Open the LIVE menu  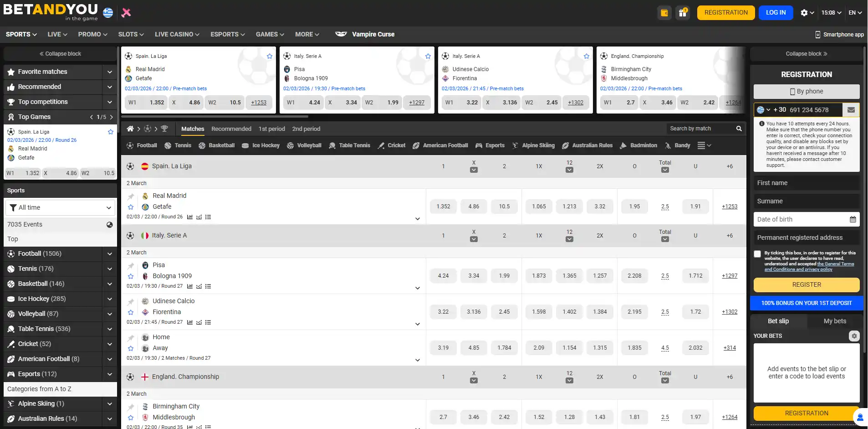coord(57,34)
